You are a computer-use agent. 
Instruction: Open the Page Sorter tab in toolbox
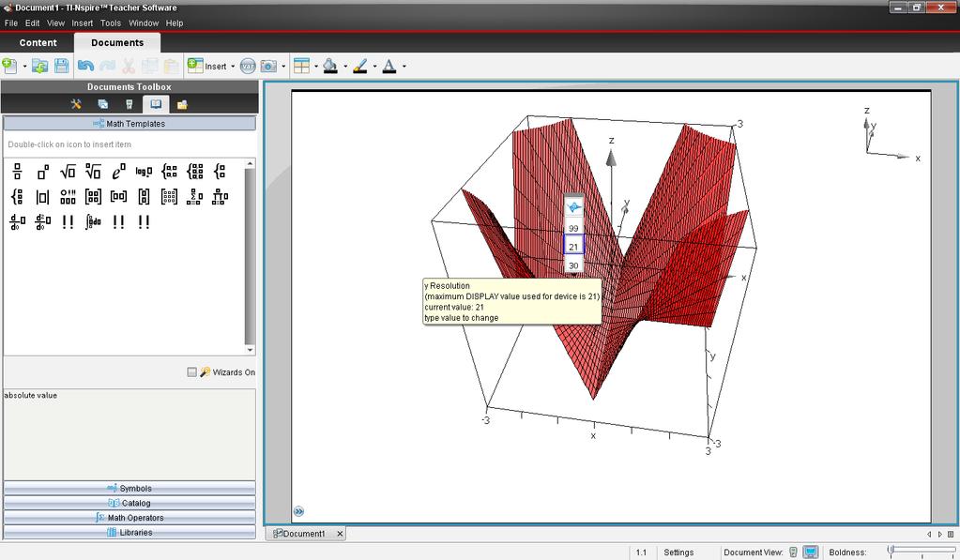[x=103, y=104]
